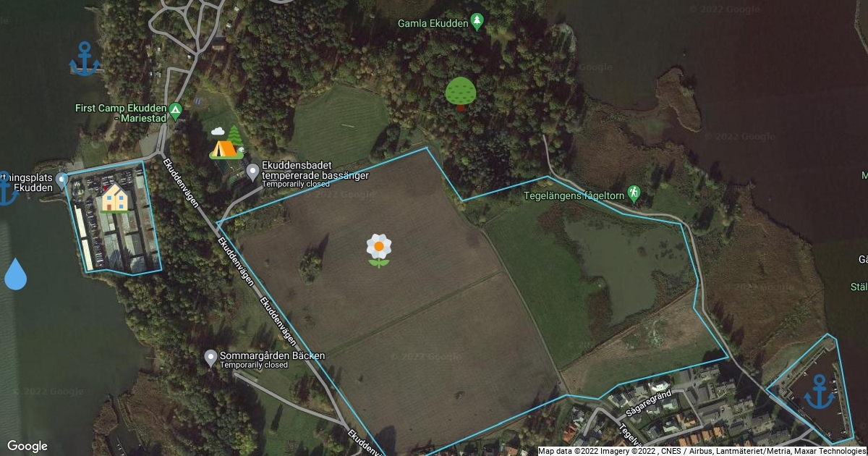Click the map data attribution text
The image size is (868, 456).
coord(702,451)
